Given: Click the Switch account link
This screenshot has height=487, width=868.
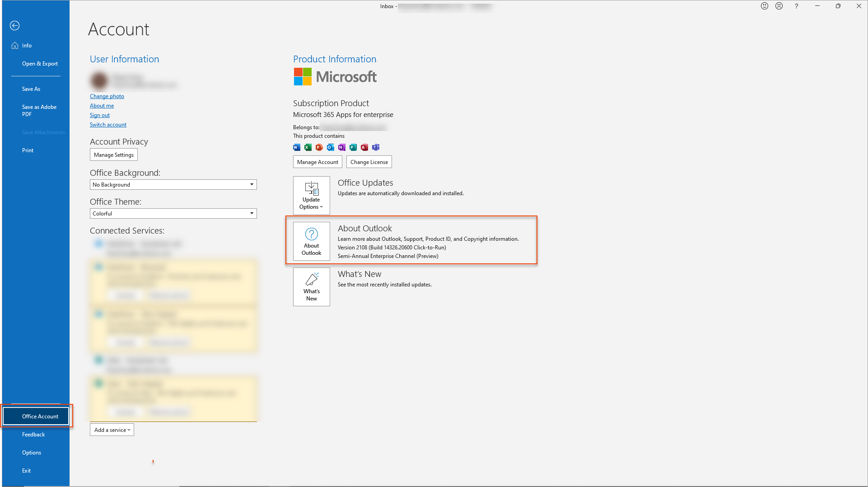Looking at the screenshot, I should tap(108, 125).
